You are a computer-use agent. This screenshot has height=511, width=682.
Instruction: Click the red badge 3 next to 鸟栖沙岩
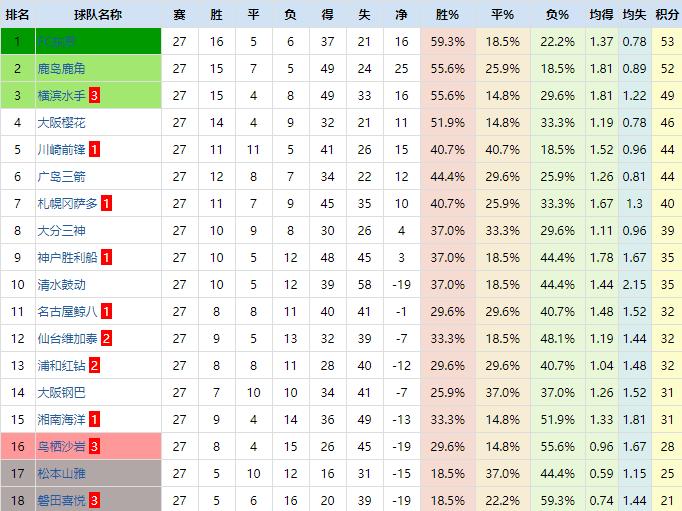(94, 446)
